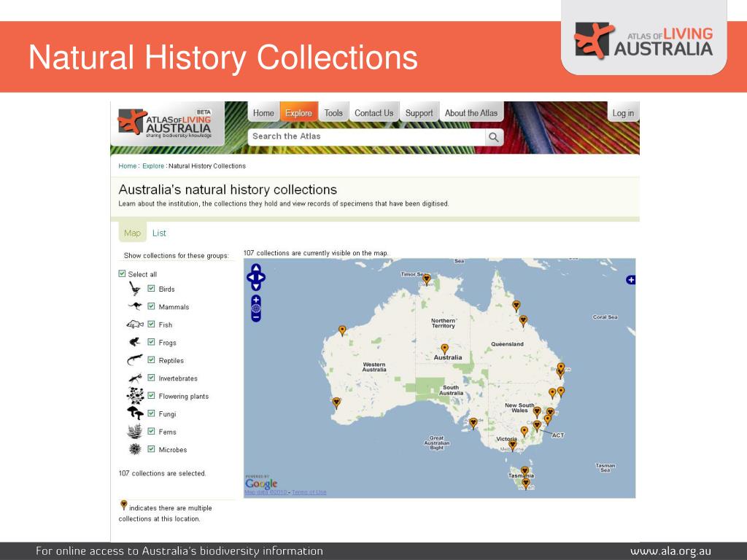The image size is (747, 560).
Task: Click the kangaroo Mammals icon
Action: (135, 306)
